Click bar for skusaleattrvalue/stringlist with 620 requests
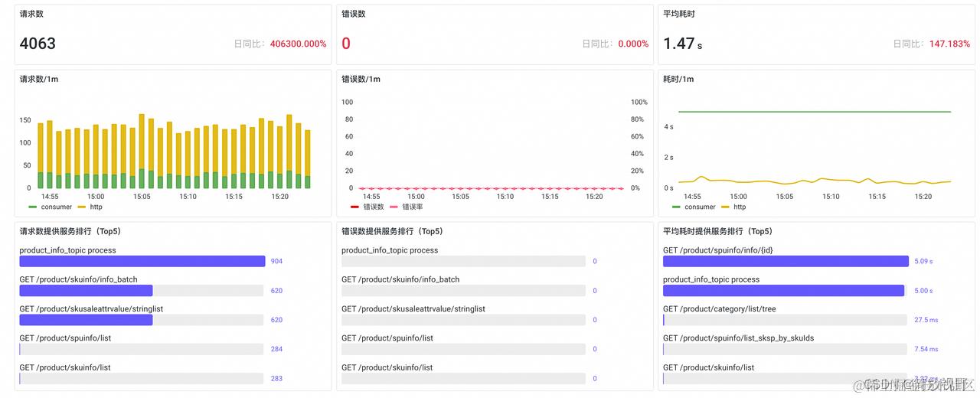The height and width of the screenshot is (398, 980). [x=86, y=320]
